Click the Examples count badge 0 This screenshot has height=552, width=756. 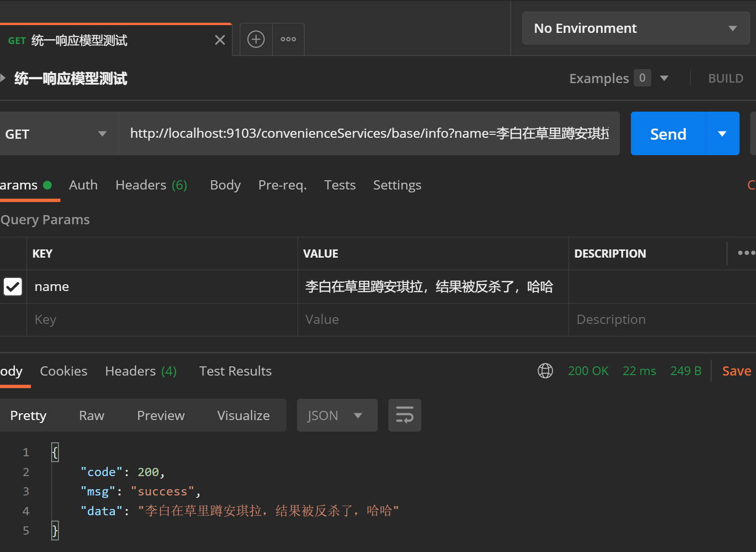pos(642,78)
